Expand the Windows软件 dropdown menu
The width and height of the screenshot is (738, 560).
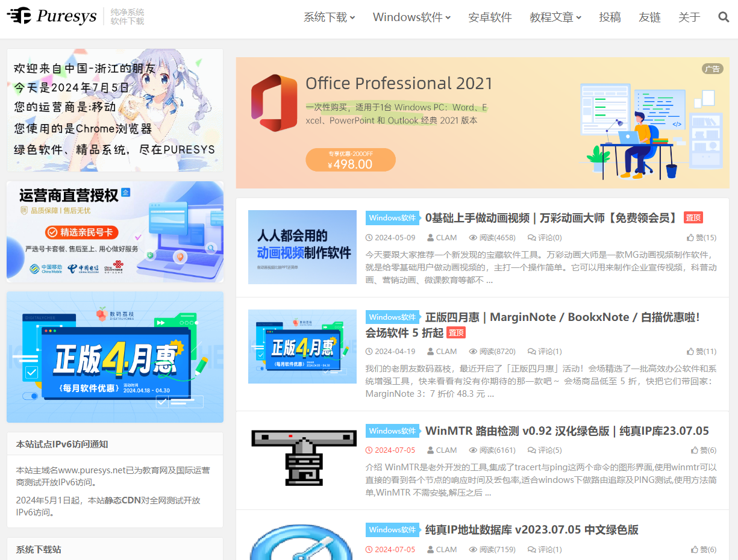coord(412,17)
